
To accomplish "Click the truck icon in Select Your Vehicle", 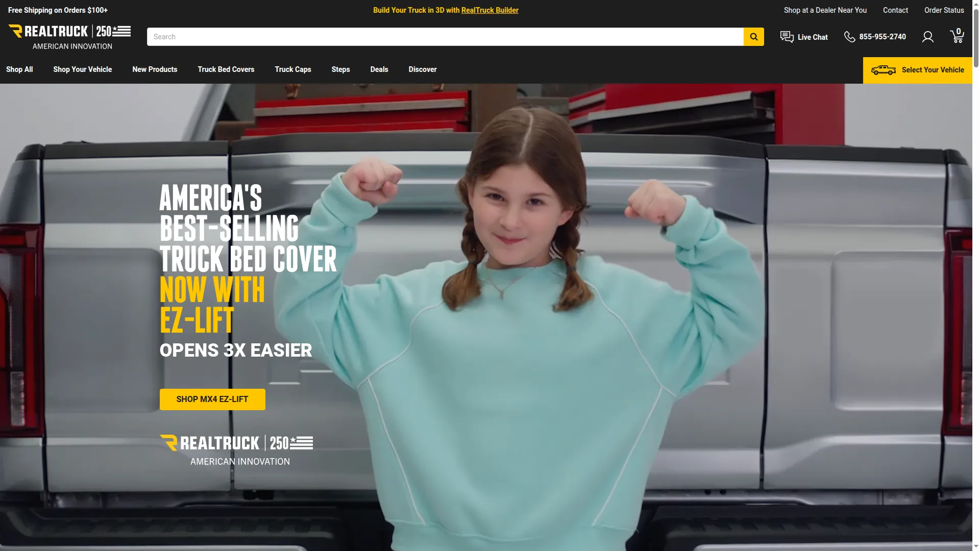I will (x=884, y=70).
